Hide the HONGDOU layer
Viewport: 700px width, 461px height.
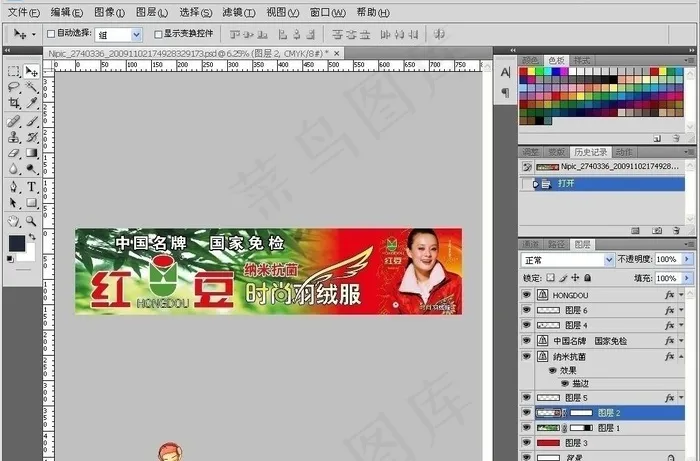(x=527, y=296)
